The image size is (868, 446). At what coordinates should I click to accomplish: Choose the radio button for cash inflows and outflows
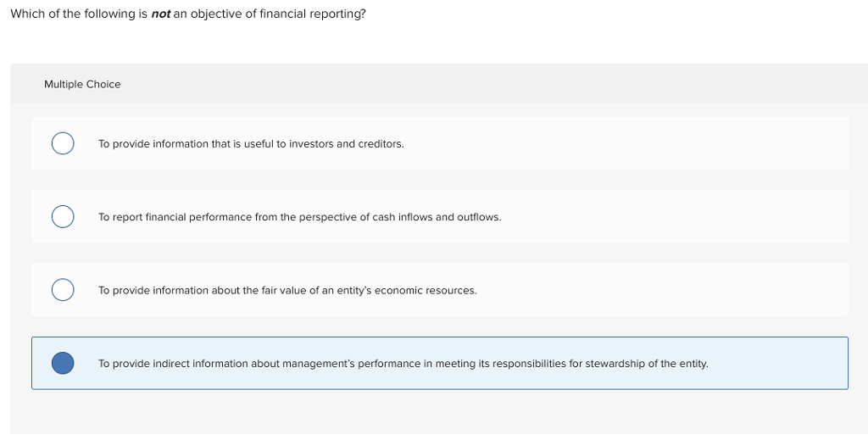click(62, 217)
